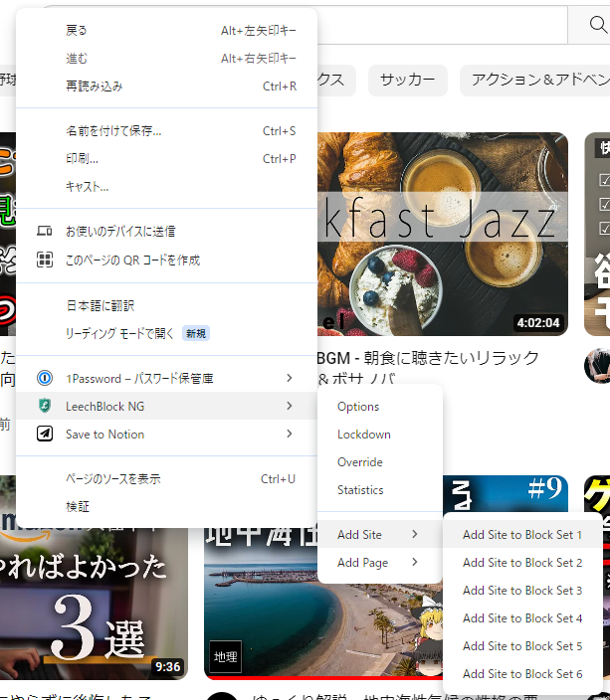Click the LeechBlock NG shield icon

[45, 406]
